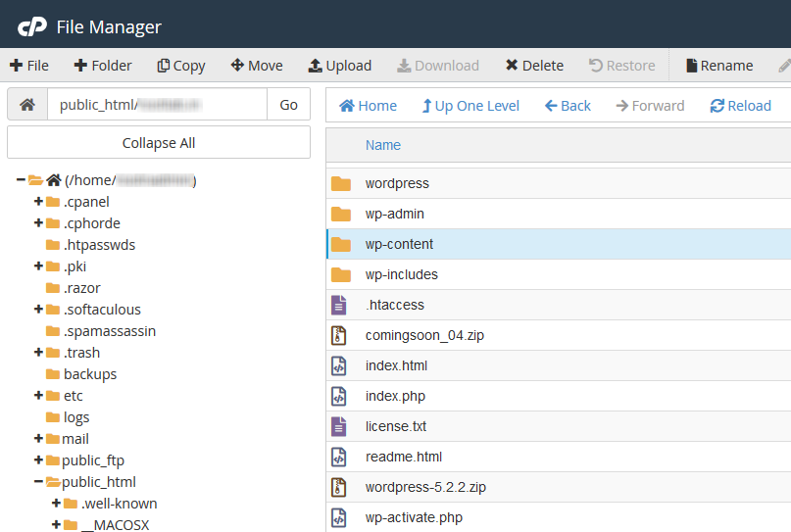
Task: Click Collapse All button
Action: [x=159, y=143]
